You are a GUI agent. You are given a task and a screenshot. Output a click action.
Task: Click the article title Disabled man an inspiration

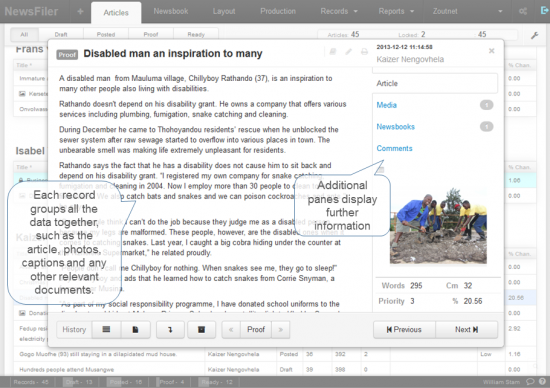coord(173,53)
